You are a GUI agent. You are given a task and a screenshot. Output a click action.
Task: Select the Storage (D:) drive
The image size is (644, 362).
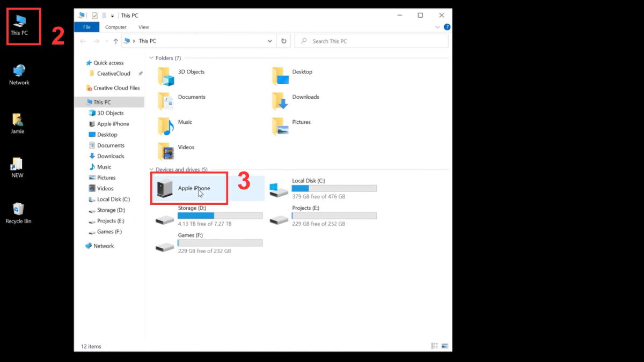pyautogui.click(x=209, y=216)
